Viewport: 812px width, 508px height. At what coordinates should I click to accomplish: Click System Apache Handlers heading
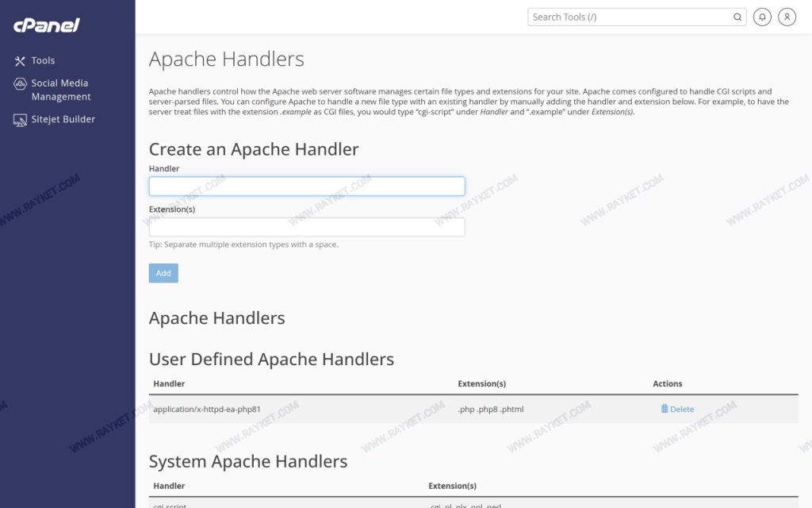click(x=248, y=461)
